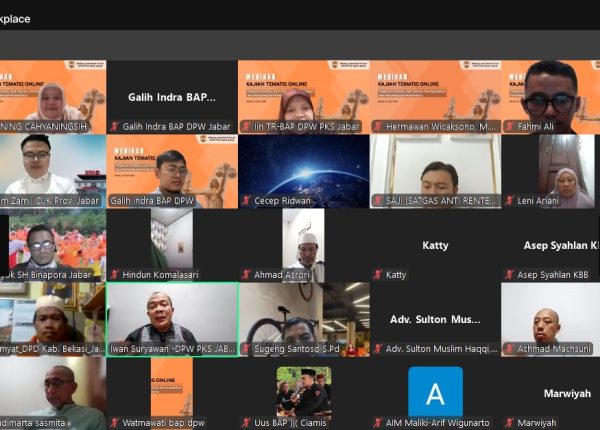The height and width of the screenshot is (430, 600).
Task: Click muted mic icon next to Leni Ariani
Action: (x=509, y=200)
